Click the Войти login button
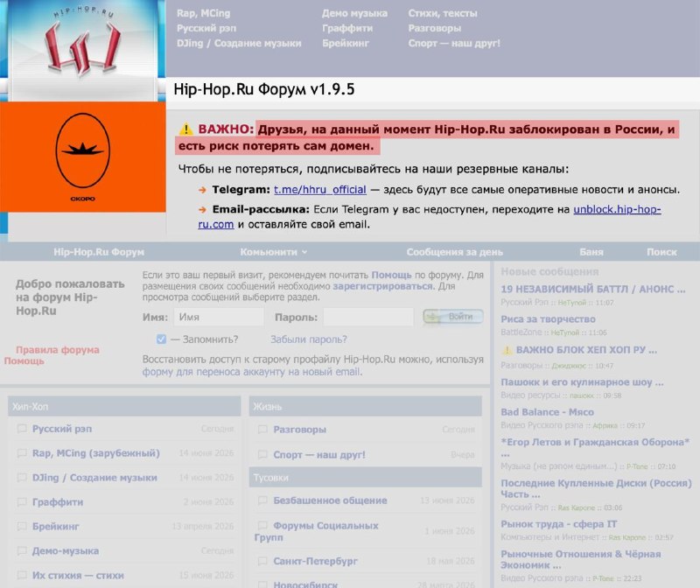This screenshot has width=700, height=588. tap(453, 317)
